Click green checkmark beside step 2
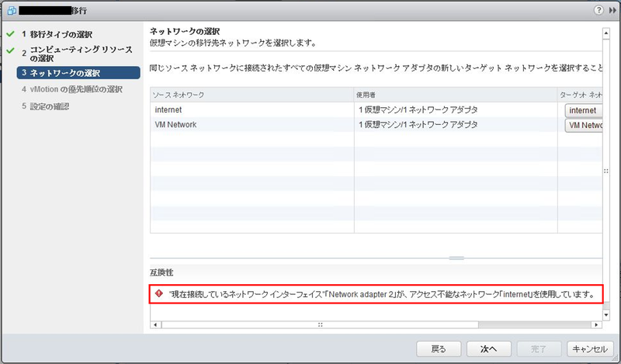 [x=10, y=50]
